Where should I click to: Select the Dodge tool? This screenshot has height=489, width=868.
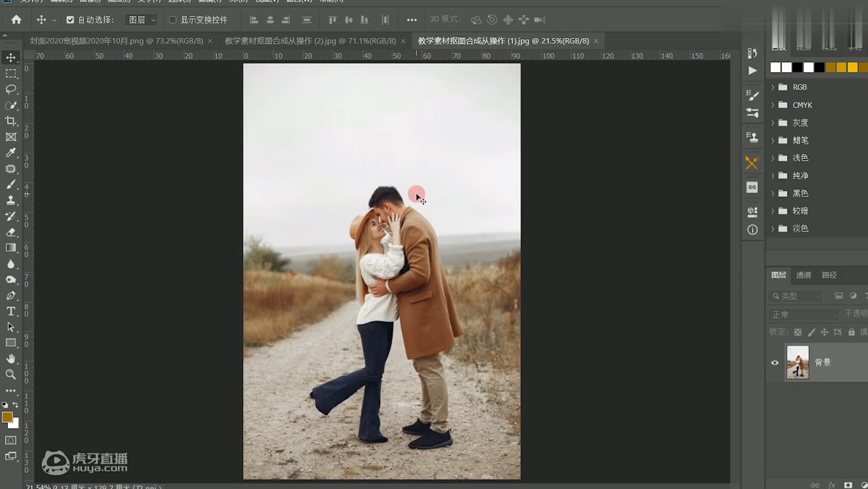[x=10, y=280]
